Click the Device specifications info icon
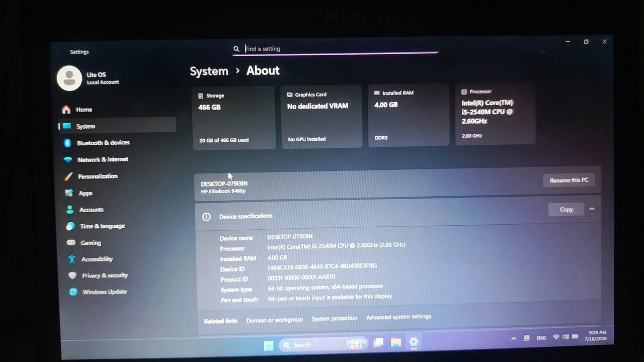The height and width of the screenshot is (362, 644). 206,217
